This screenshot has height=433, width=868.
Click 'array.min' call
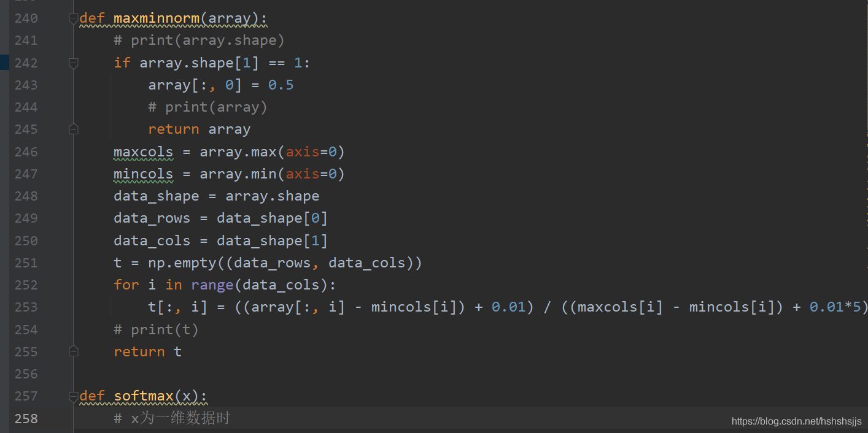click(x=238, y=174)
